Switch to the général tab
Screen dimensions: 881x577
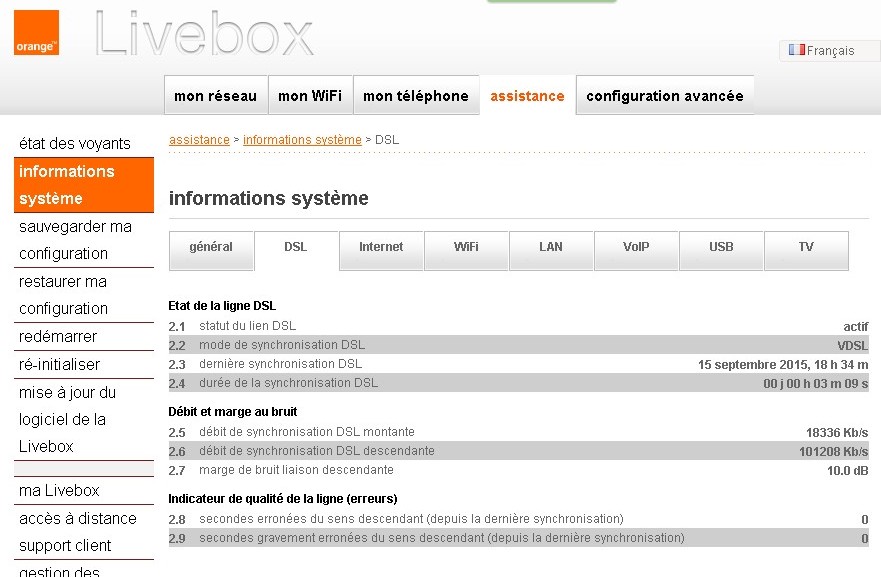tap(211, 247)
